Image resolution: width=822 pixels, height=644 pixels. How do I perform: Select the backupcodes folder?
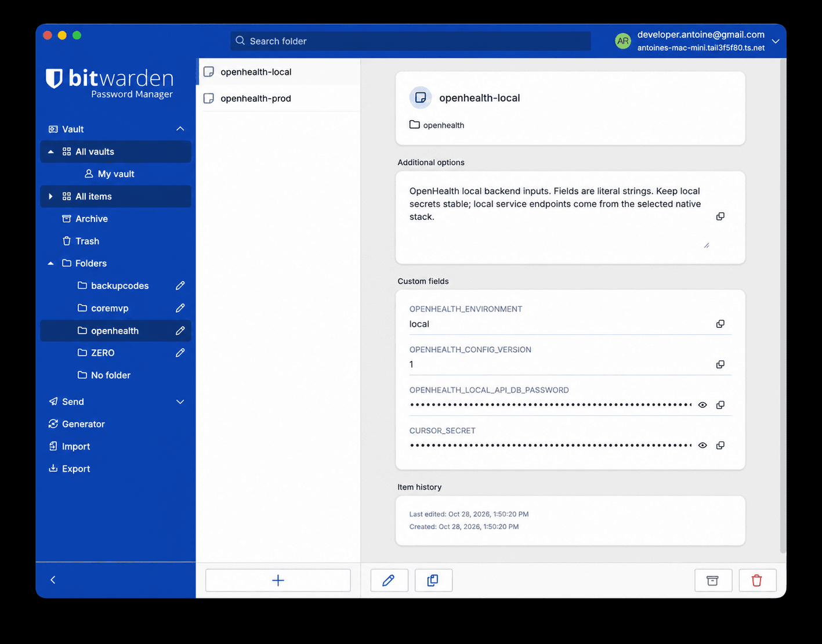pos(120,285)
